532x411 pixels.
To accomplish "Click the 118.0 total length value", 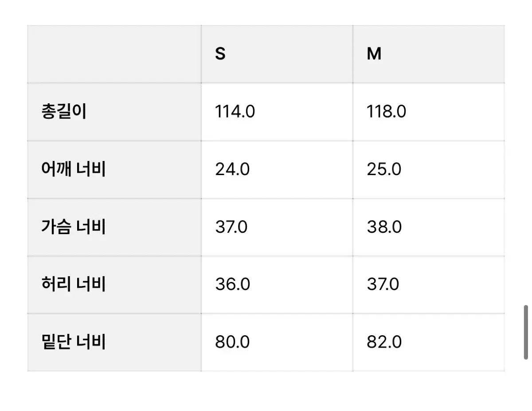I will tap(386, 112).
